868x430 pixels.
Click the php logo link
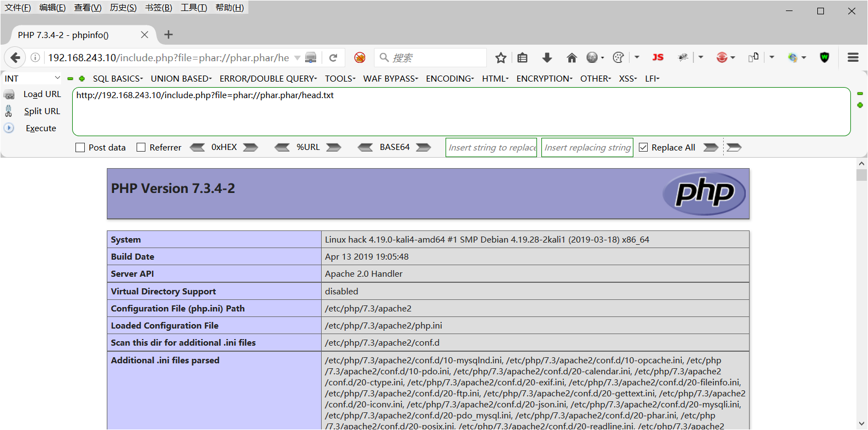(704, 193)
